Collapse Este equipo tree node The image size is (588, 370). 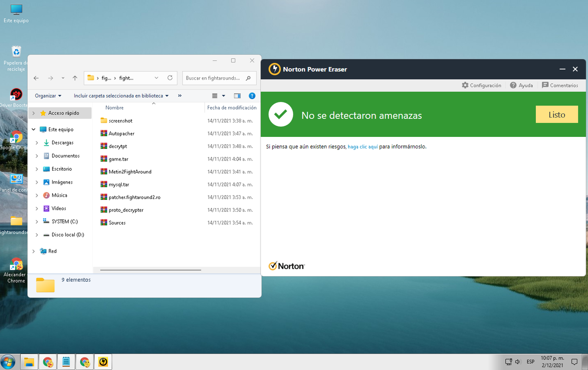33,129
